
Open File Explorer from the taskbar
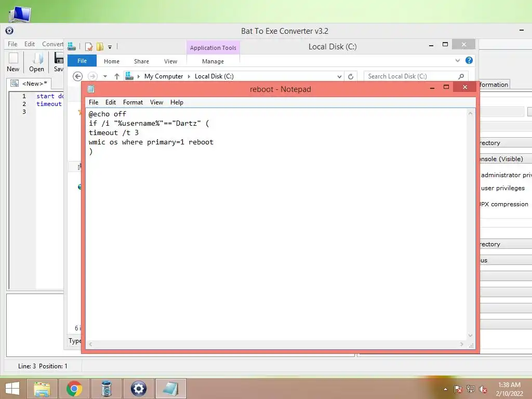(x=42, y=389)
